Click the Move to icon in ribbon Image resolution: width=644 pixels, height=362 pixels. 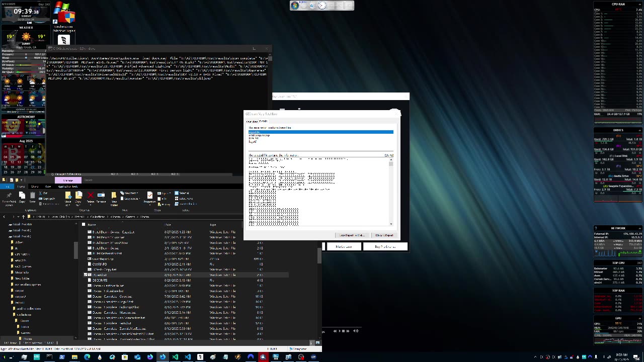(68, 197)
